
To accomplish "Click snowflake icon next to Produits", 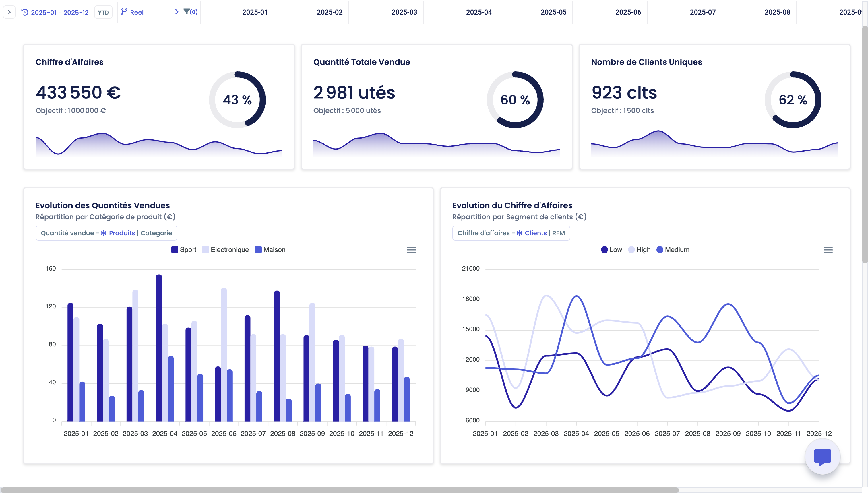I will pos(104,233).
